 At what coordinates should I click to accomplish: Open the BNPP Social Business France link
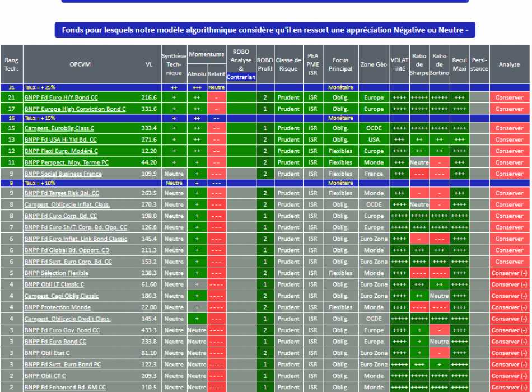click(63, 174)
